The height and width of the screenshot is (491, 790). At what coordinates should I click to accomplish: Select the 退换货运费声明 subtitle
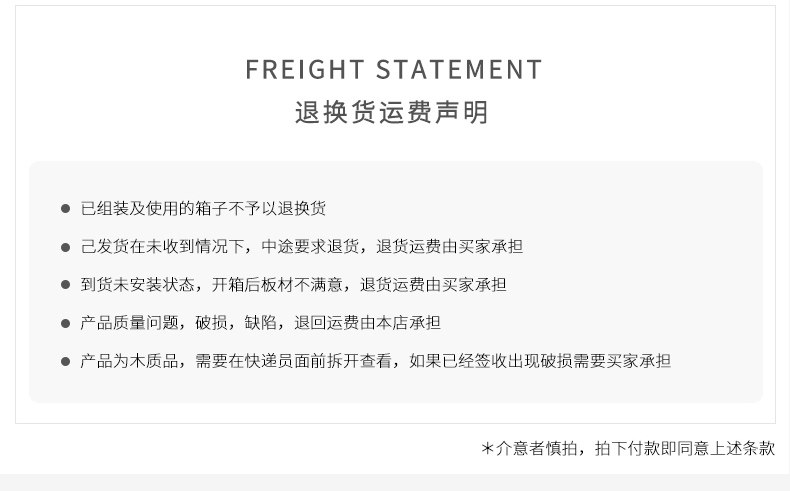(x=392, y=112)
